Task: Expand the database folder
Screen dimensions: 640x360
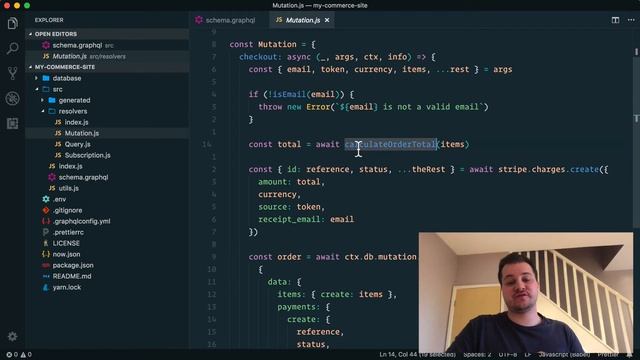Action: tap(67, 78)
